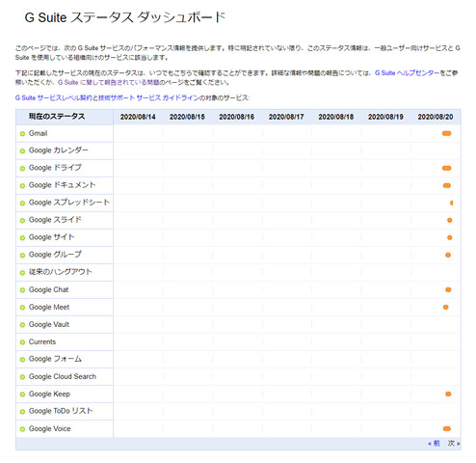Click green status dot beside Google フォーム
The height and width of the screenshot is (463, 476).
point(22,360)
